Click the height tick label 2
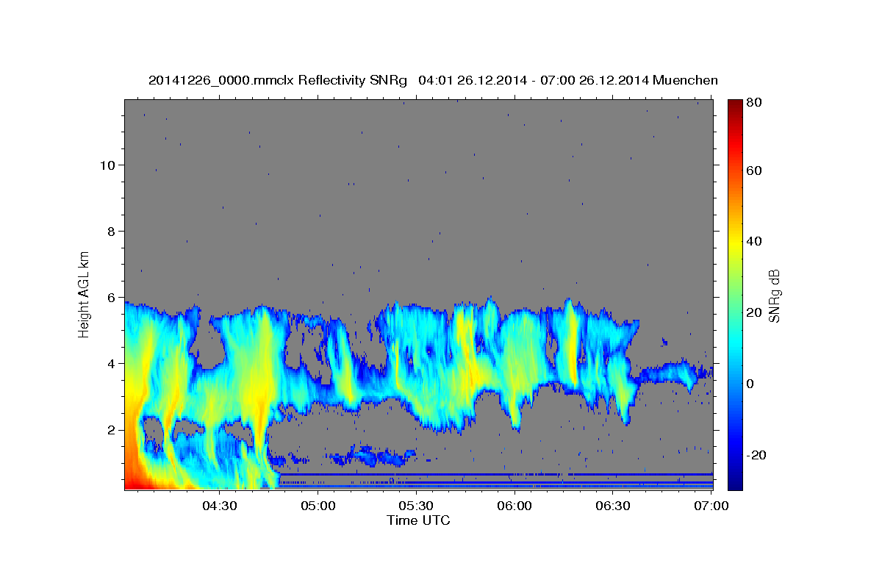The width and height of the screenshot is (882, 588). [x=112, y=430]
